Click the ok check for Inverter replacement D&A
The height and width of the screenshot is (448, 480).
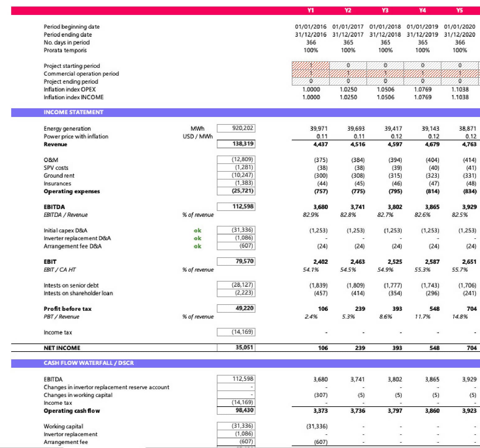click(x=197, y=238)
